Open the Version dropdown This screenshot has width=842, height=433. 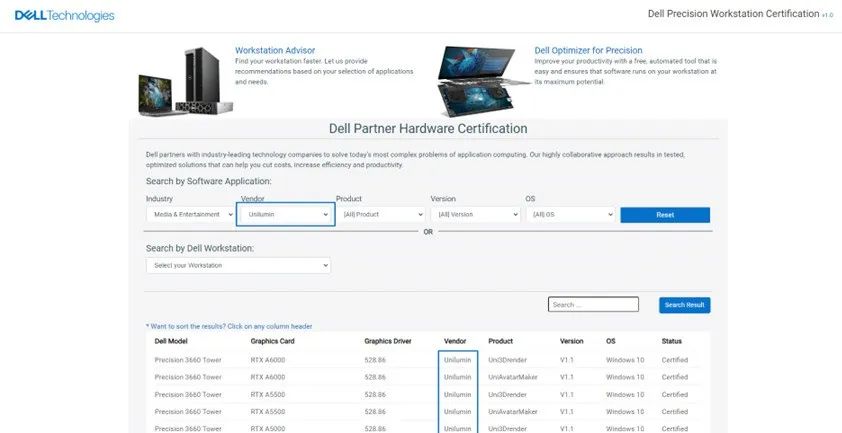click(x=475, y=215)
